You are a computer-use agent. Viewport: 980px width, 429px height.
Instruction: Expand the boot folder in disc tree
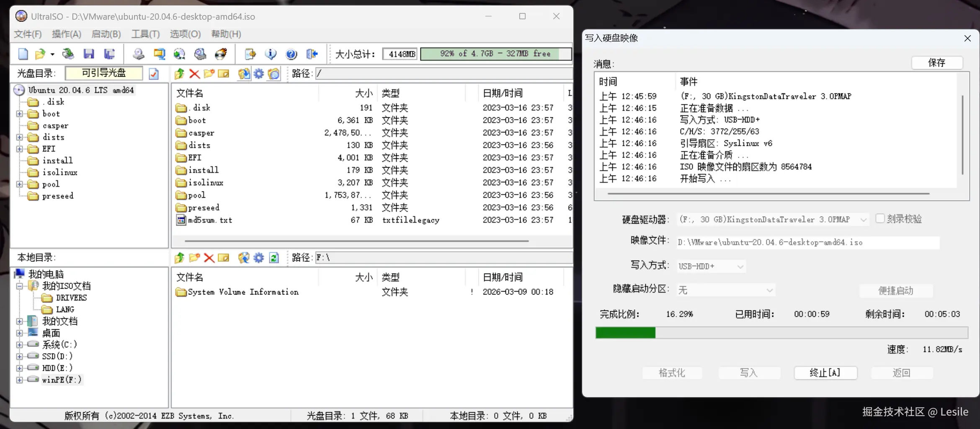pyautogui.click(x=19, y=114)
